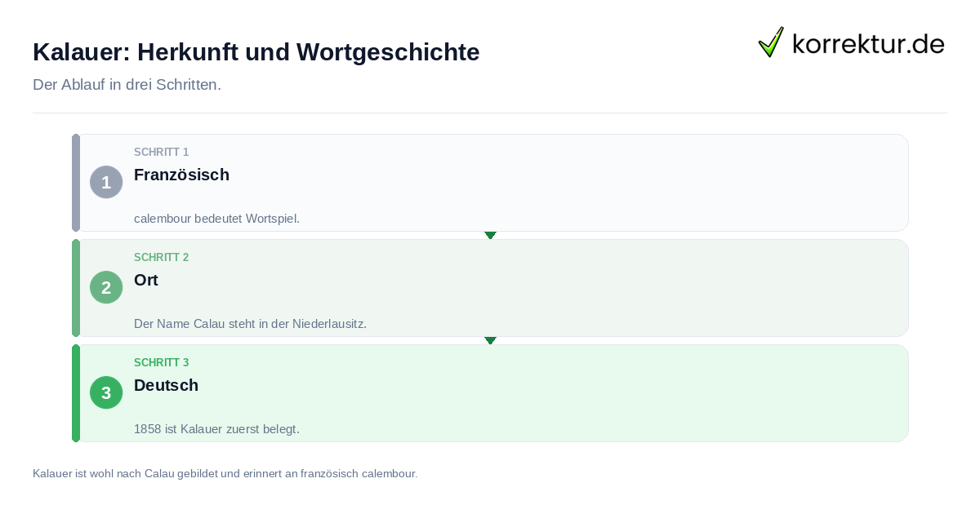Click the 'SCHRITT 1' label
This screenshot has height=514, width=980.
[162, 153]
